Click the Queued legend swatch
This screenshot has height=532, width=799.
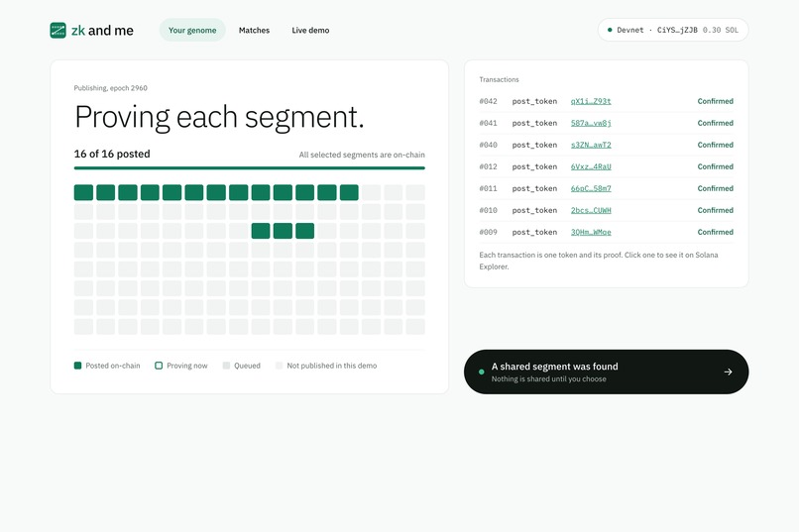click(226, 366)
